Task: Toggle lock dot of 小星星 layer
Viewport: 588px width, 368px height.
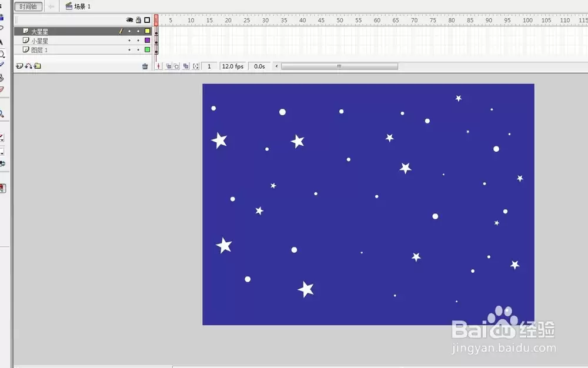Action: (x=138, y=40)
